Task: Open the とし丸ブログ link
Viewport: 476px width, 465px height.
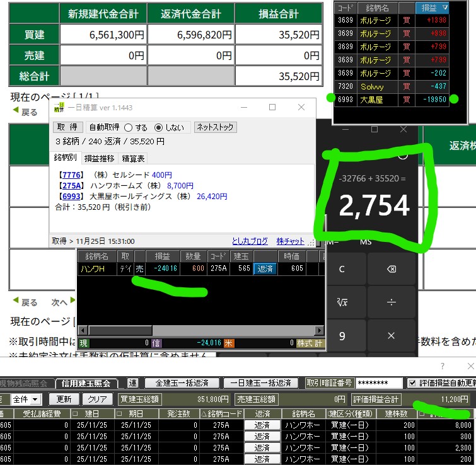Action: click(250, 241)
